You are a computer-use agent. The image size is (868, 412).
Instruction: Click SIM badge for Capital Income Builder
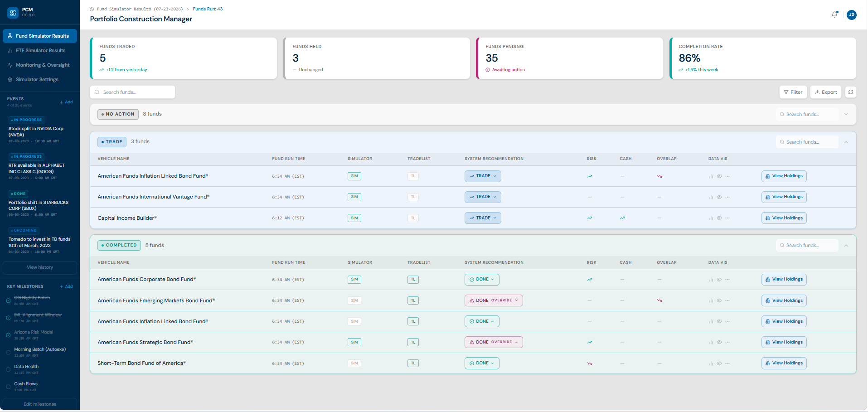pyautogui.click(x=354, y=218)
